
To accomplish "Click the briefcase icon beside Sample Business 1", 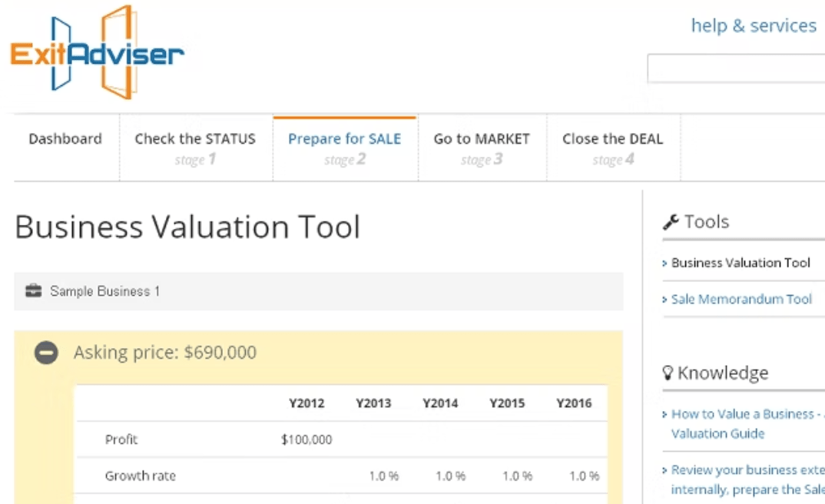I will tap(33, 291).
